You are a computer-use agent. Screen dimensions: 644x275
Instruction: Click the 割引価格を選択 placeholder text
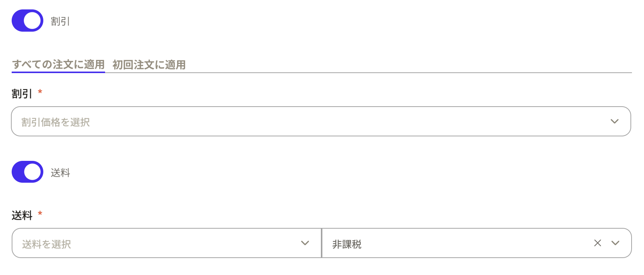click(55, 122)
